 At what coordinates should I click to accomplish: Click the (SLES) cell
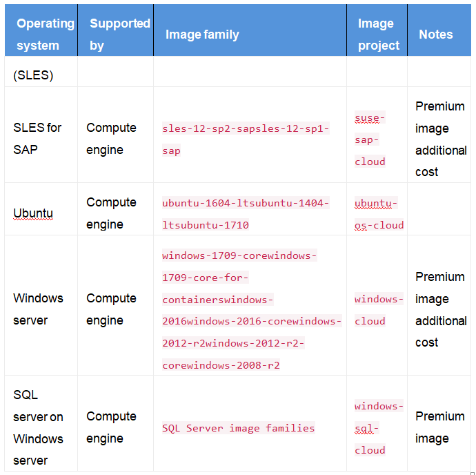tap(33, 75)
